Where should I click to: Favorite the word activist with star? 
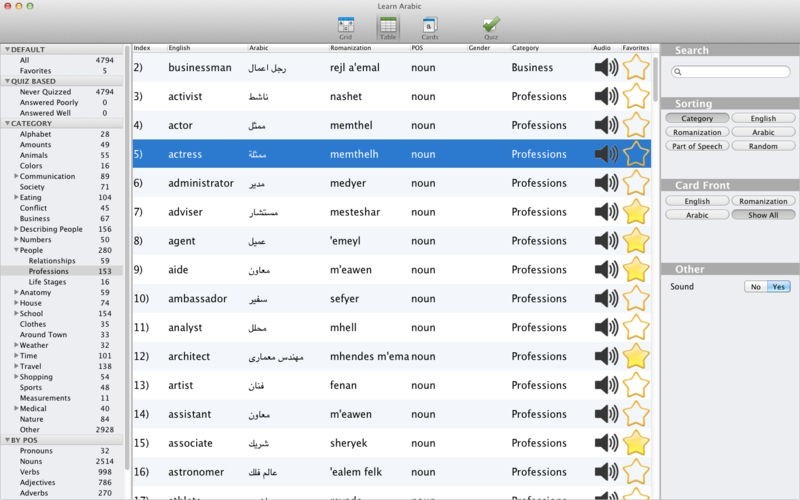[636, 97]
